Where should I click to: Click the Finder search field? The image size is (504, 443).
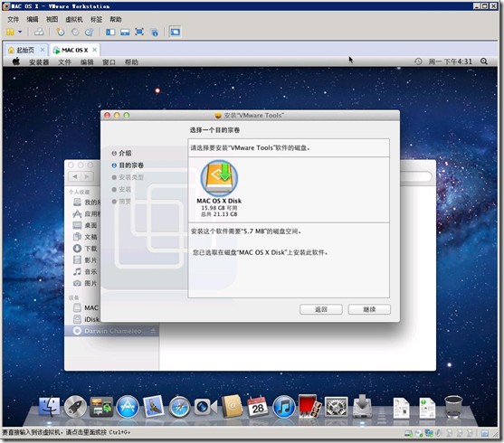(416, 176)
